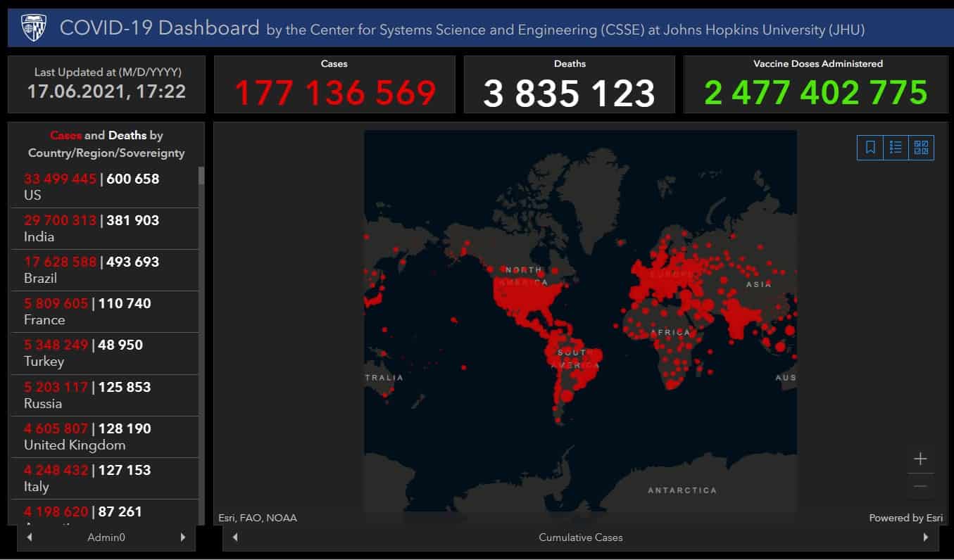Image resolution: width=954 pixels, height=560 pixels.
Task: Select the United Kingdom list row
Action: coord(104,436)
